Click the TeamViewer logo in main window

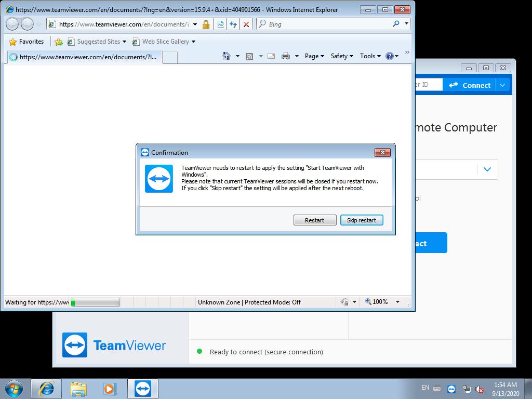pos(114,345)
